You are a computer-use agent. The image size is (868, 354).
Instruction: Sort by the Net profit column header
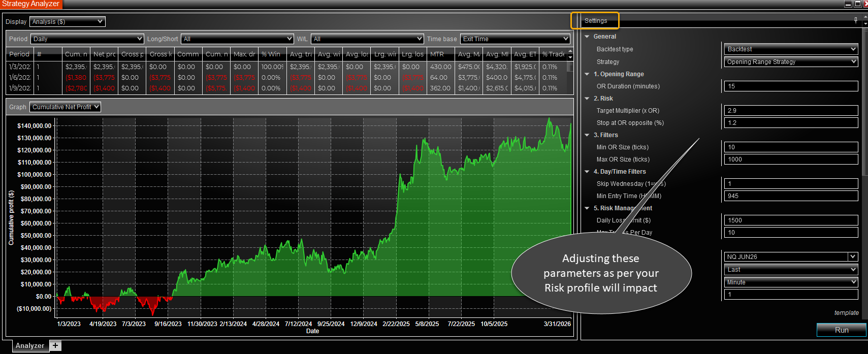pyautogui.click(x=105, y=54)
